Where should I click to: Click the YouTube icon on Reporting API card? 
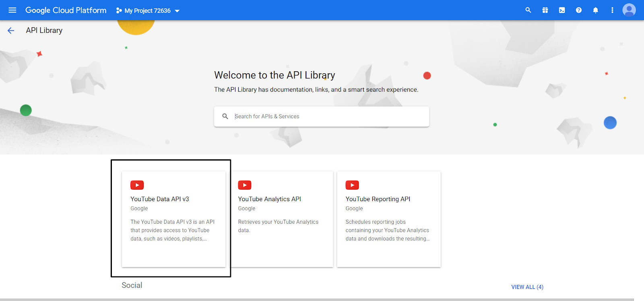coord(352,185)
